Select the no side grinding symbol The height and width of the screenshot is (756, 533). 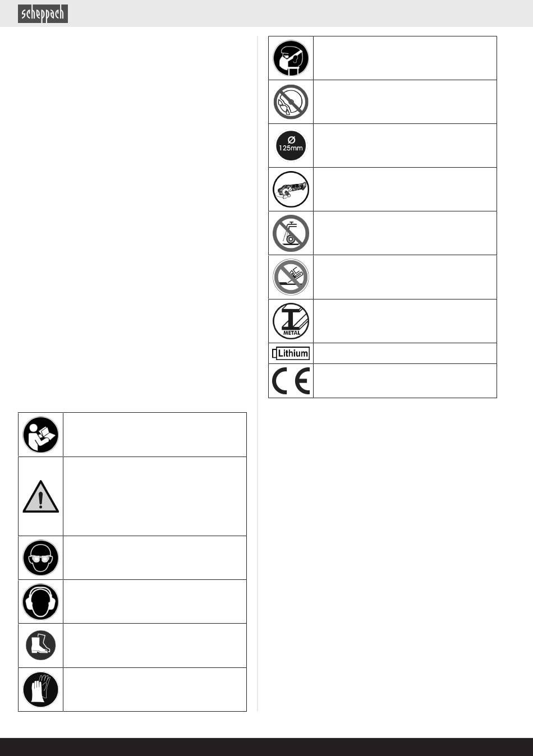[291, 277]
